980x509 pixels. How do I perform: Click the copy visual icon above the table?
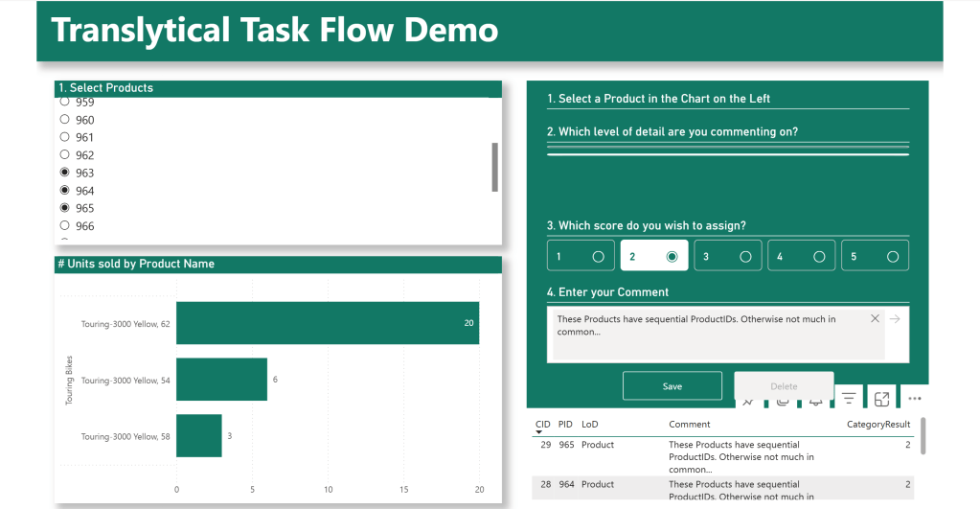(782, 402)
